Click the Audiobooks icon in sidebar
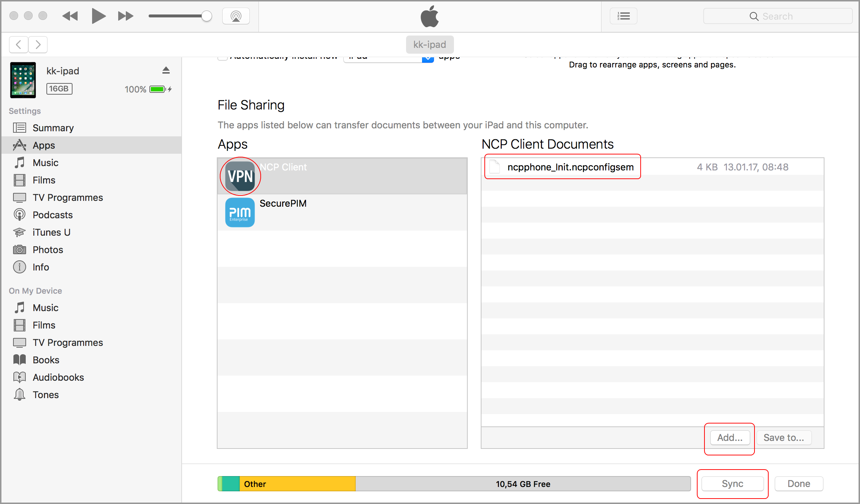Viewport: 860px width, 504px height. (x=20, y=377)
